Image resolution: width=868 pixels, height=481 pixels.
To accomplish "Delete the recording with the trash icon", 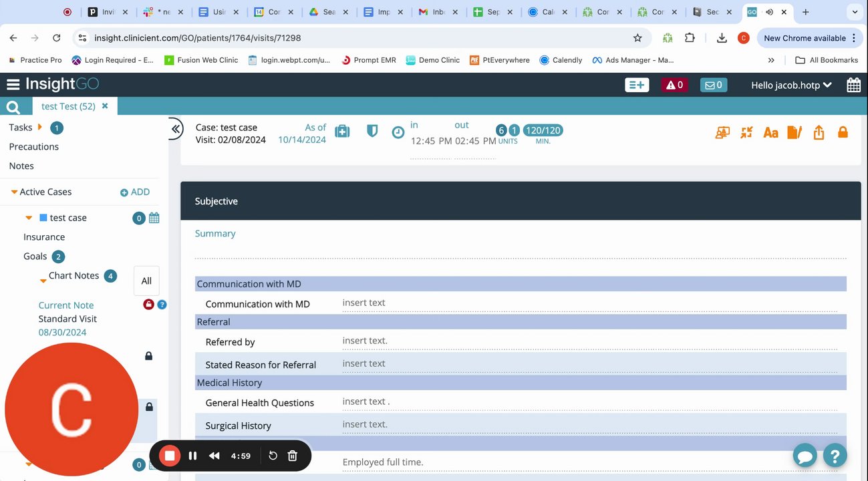I will [292, 456].
